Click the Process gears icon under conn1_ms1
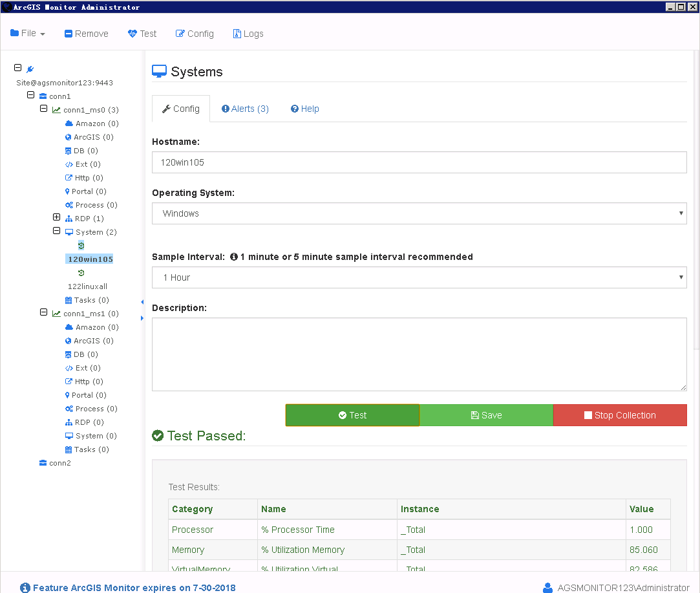Image resolution: width=700 pixels, height=593 pixels. (x=69, y=409)
